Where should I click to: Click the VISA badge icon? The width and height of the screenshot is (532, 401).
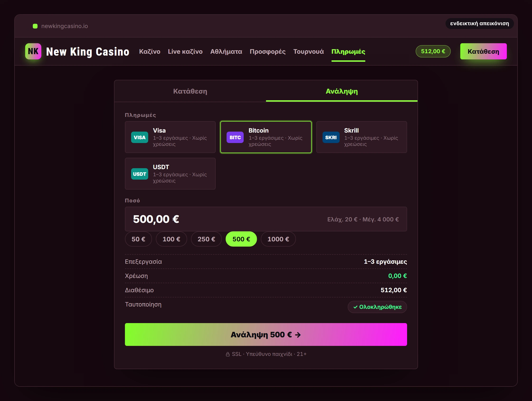click(x=139, y=137)
